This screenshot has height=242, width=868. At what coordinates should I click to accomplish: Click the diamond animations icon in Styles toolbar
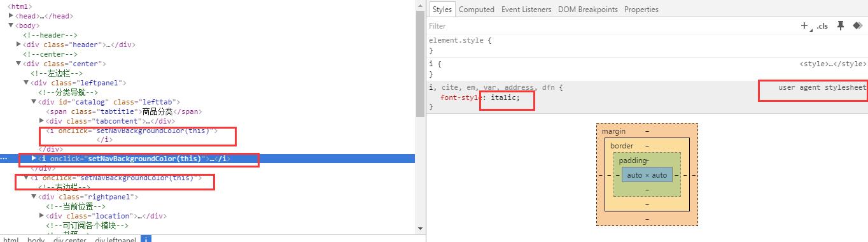coord(857,25)
